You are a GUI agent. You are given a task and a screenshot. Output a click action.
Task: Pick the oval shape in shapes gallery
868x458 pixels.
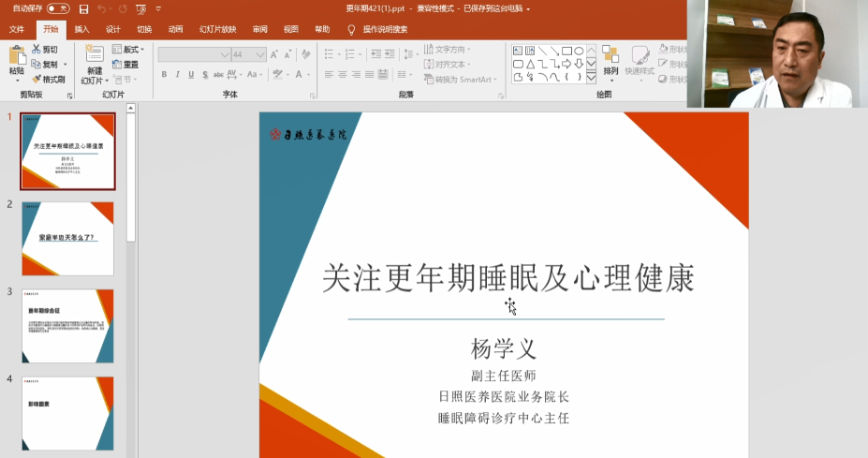point(579,51)
